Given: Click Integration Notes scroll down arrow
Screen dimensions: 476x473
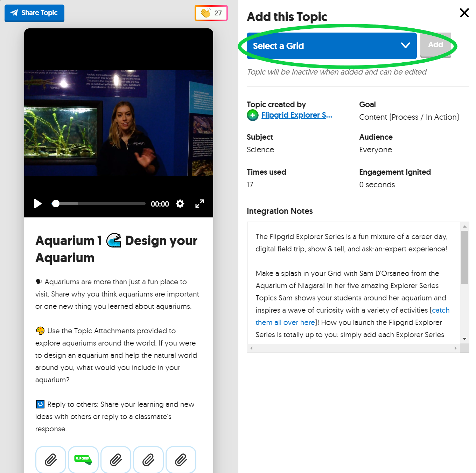Looking at the screenshot, I should 464,339.
